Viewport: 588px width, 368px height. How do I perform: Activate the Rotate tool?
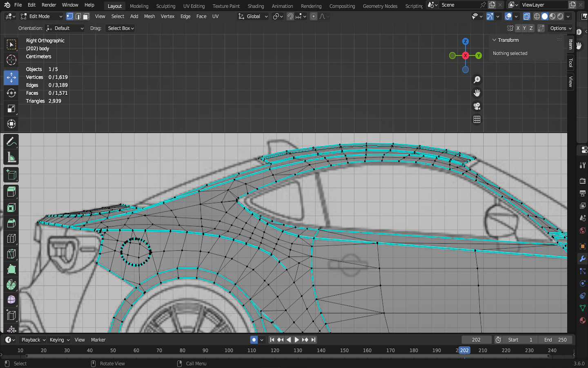click(11, 93)
